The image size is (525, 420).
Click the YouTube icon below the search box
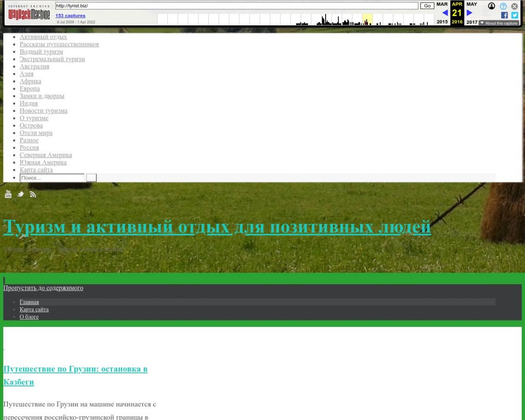pos(8,194)
